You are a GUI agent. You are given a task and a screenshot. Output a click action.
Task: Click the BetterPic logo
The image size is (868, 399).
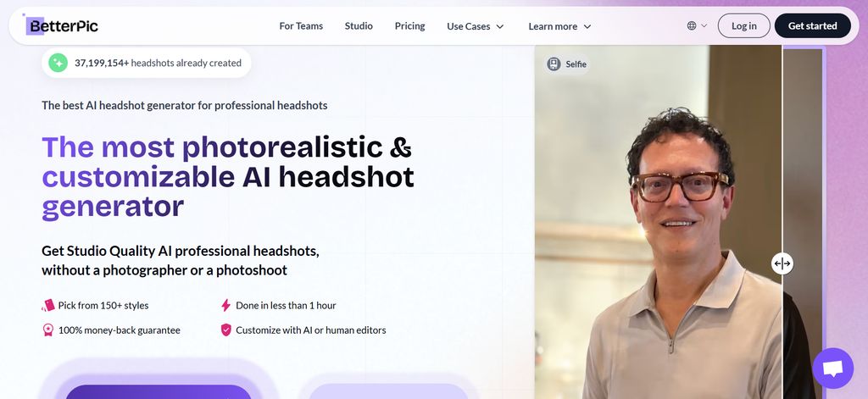(x=62, y=25)
